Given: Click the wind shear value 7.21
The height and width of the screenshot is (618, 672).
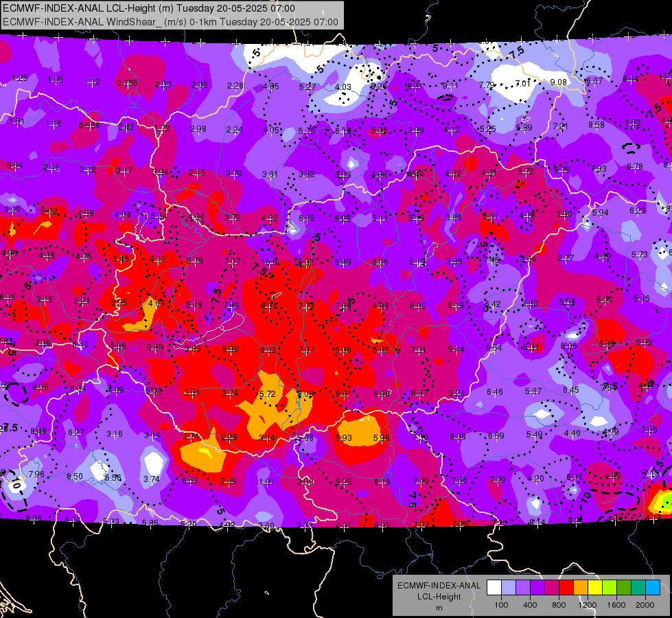Looking at the screenshot, I should (x=561, y=126).
